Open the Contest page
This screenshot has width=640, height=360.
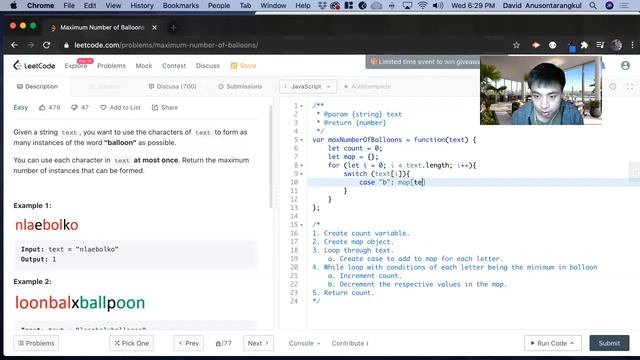(174, 66)
